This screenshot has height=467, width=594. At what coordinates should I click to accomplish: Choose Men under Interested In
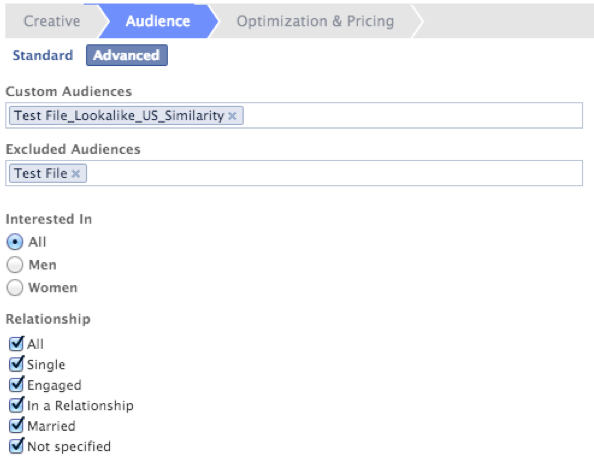click(15, 265)
